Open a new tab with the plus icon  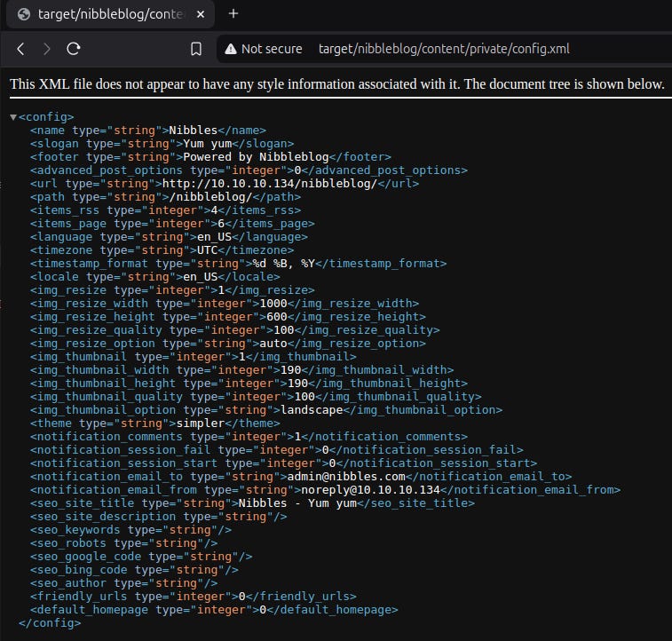233,13
